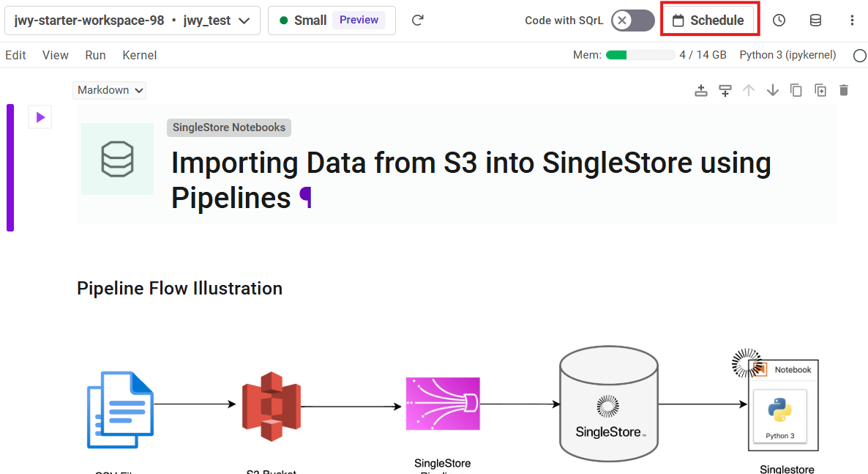The height and width of the screenshot is (474, 868).
Task: Copy the cell icon
Action: coord(796,90)
